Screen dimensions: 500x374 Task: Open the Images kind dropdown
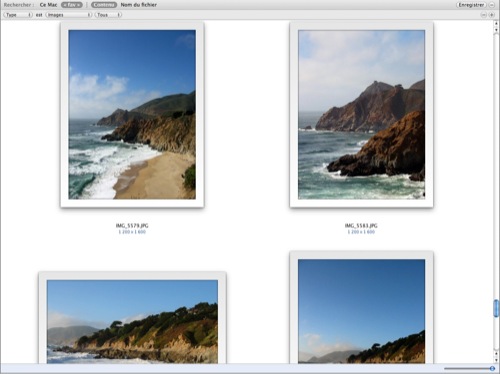(69, 15)
